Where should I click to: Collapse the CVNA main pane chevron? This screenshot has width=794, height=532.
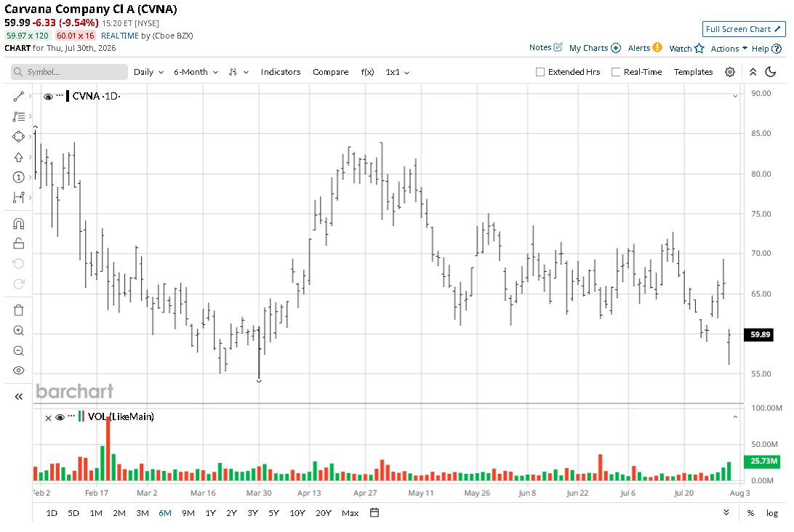(735, 96)
